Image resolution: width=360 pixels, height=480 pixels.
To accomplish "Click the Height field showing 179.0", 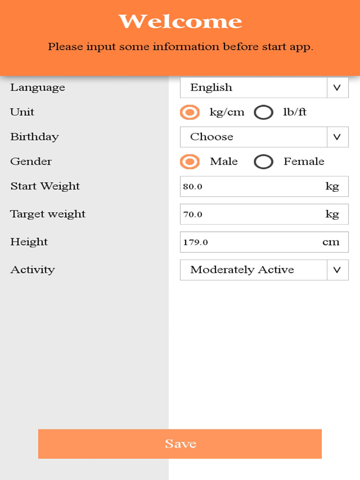I will [x=264, y=242].
